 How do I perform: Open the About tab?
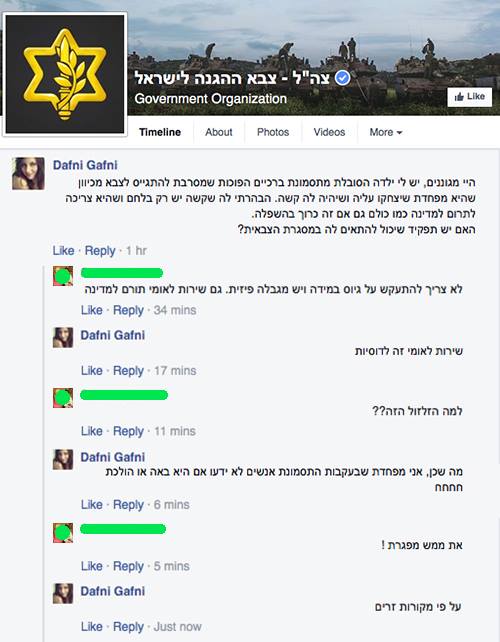tap(219, 132)
